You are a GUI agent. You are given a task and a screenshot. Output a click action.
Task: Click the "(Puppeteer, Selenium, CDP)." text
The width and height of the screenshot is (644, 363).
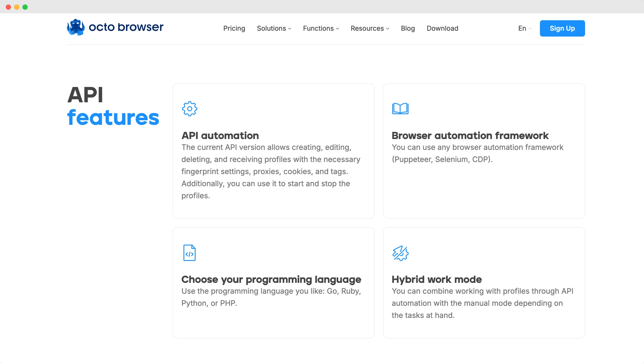[442, 160]
